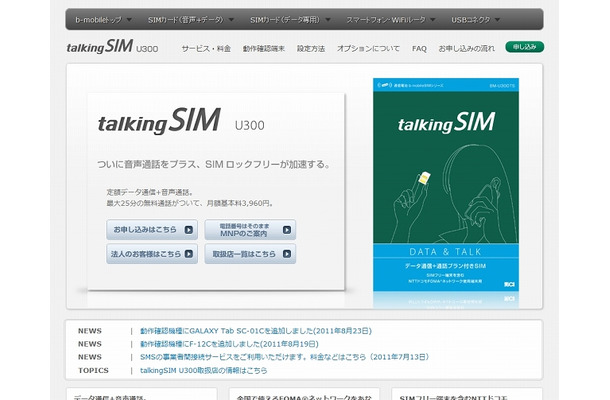This screenshot has height=400, width=610.
Task: Expand arrow next to b-mobileトップ
Action: coord(129,19)
